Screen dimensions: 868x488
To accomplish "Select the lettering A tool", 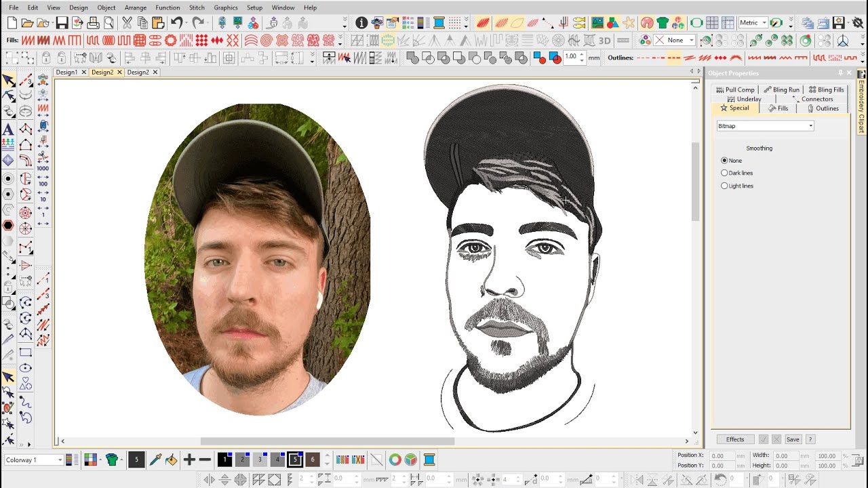I will pyautogui.click(x=8, y=129).
